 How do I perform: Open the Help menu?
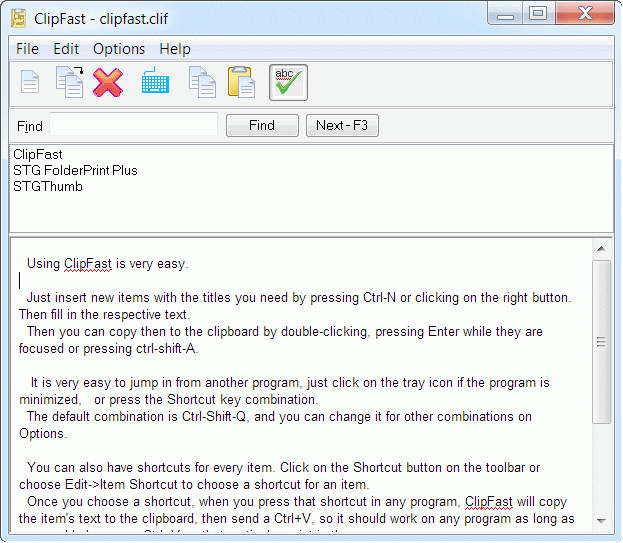click(175, 49)
